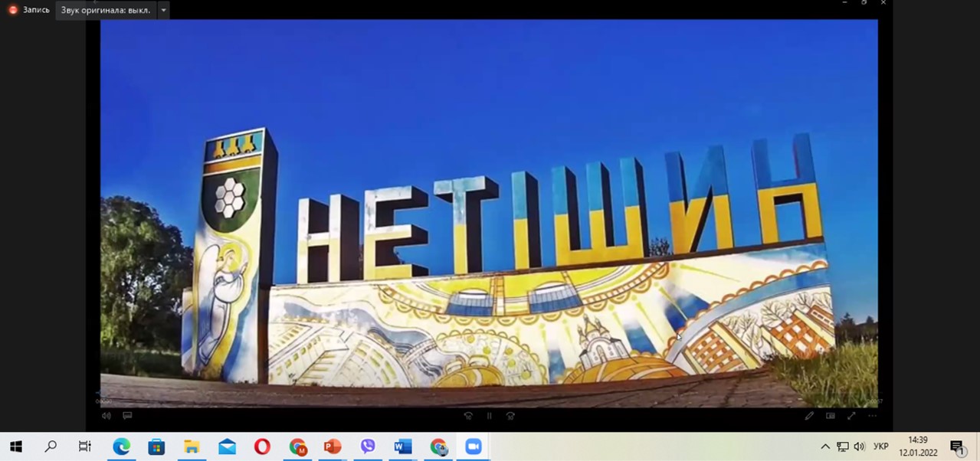Viewport: 980px width, 461px height.
Task: Open more options ellipsis in player
Action: 872,416
